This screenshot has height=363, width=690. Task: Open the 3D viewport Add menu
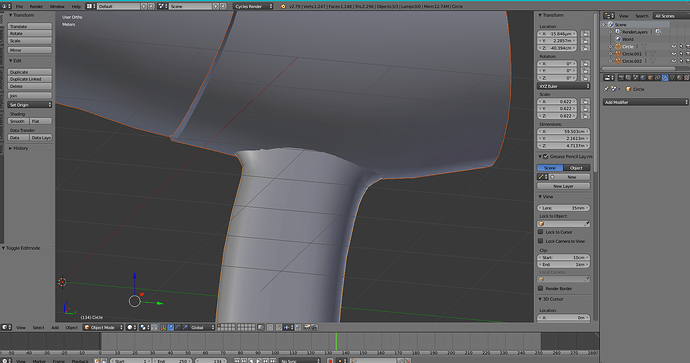55,327
